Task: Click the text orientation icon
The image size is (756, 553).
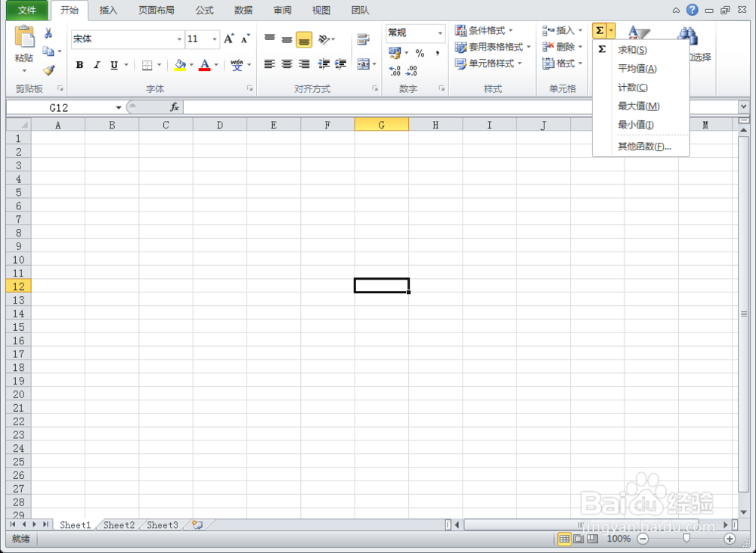Action: pos(324,39)
